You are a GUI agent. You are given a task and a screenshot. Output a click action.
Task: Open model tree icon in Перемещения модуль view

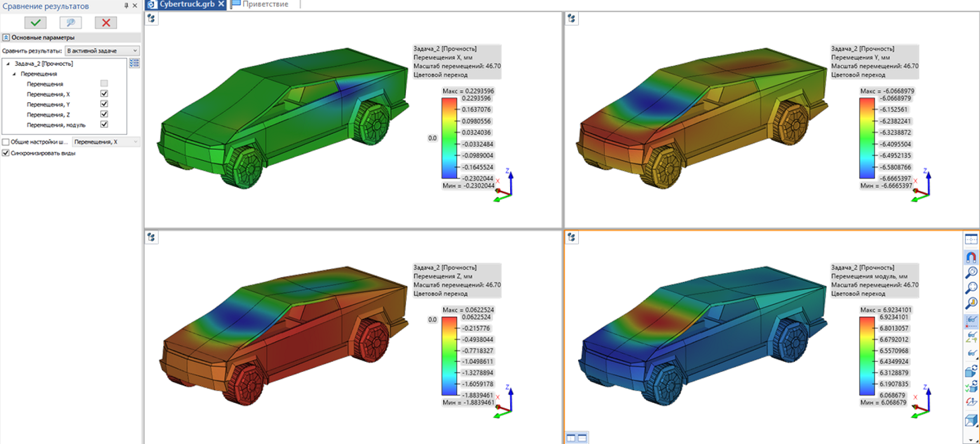(x=571, y=237)
